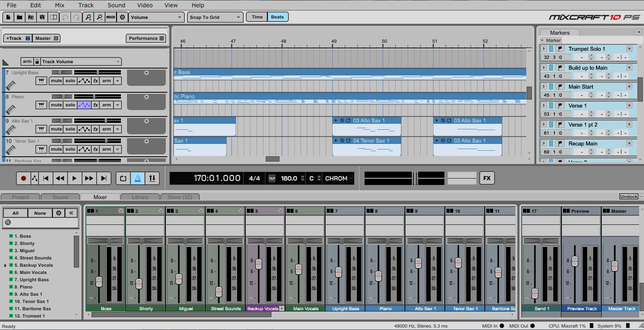Screen dimensions: 644x330
Task: Click the lock icon next to Track Volume
Action: click(37, 61)
